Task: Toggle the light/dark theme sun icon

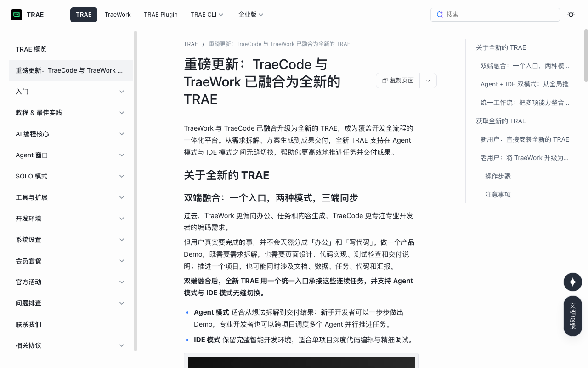Action: click(571, 15)
